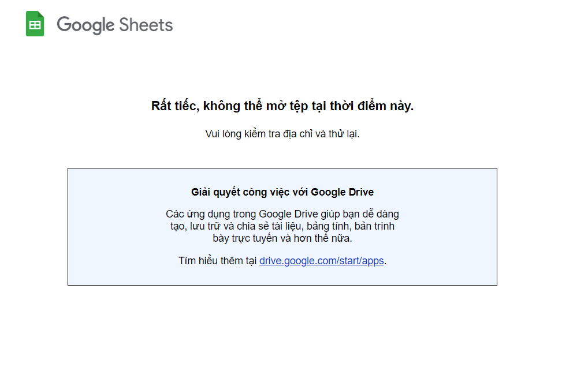Click the words "dễ dàng" in the info box
The image size is (588, 375).
(x=379, y=214)
